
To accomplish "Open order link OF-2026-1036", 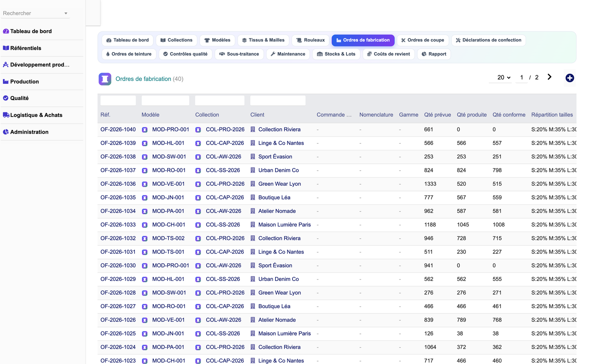I will click(x=118, y=184).
